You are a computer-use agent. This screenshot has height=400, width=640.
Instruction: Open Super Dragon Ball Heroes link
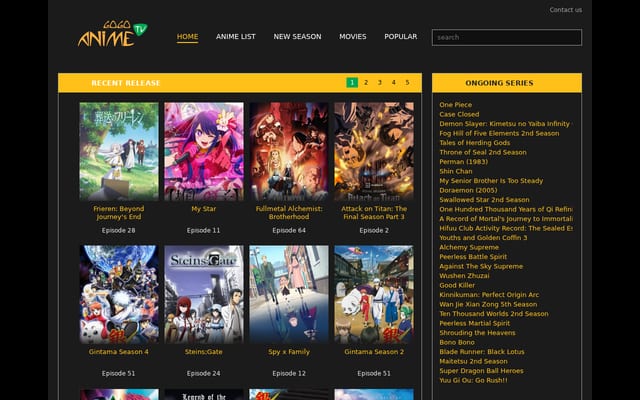[x=481, y=371]
